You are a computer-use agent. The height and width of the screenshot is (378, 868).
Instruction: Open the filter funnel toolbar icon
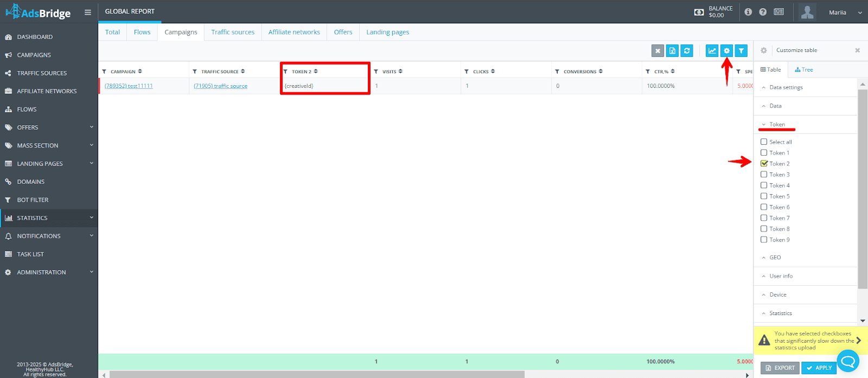pyautogui.click(x=741, y=50)
